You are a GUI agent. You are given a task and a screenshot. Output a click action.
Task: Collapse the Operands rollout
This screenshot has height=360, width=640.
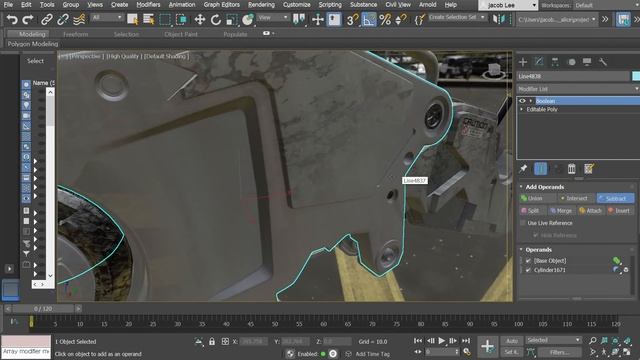(521, 249)
